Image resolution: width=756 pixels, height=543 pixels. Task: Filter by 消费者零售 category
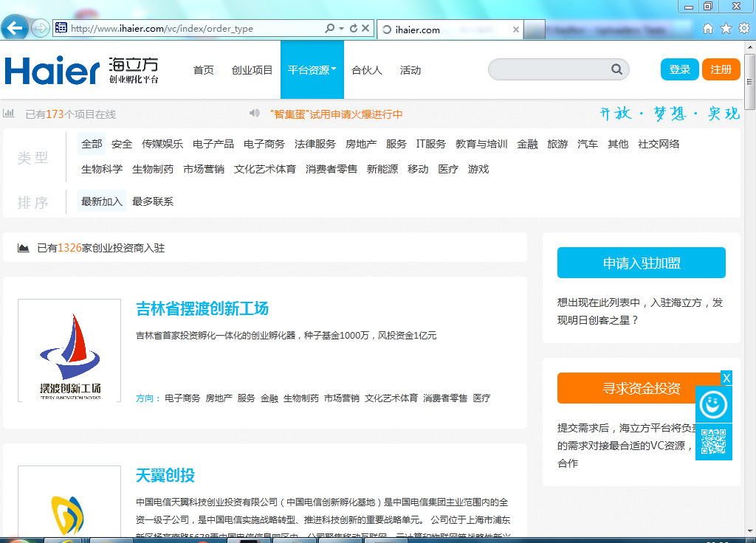tap(331, 169)
